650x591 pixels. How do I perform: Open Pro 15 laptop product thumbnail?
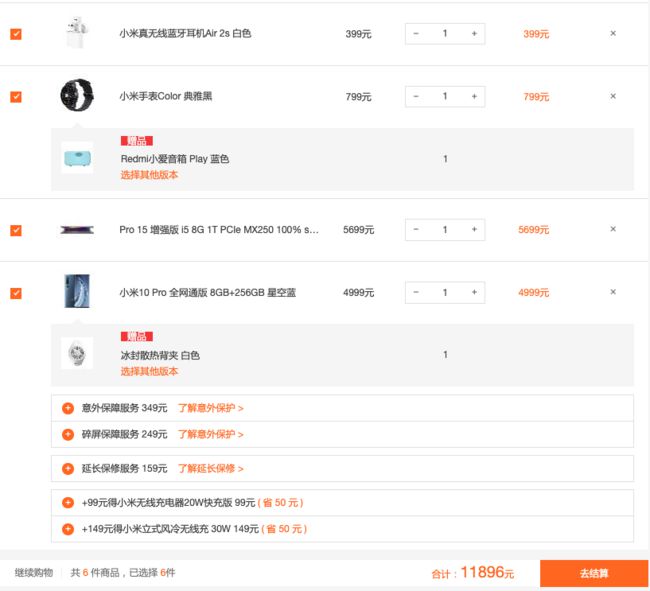pyautogui.click(x=77, y=230)
